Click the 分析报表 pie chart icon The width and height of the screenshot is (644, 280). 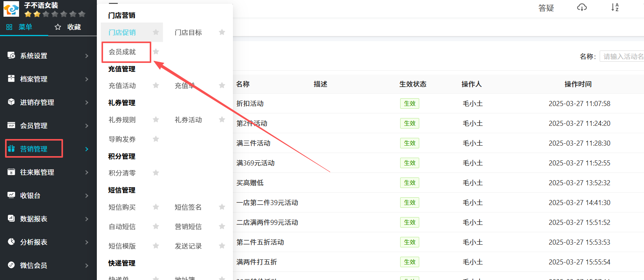[11, 242]
